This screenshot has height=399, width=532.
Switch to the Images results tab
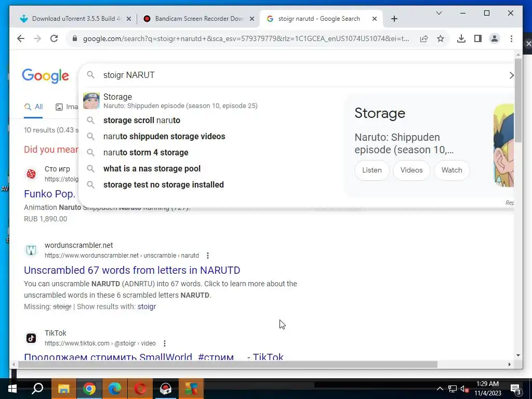point(67,107)
